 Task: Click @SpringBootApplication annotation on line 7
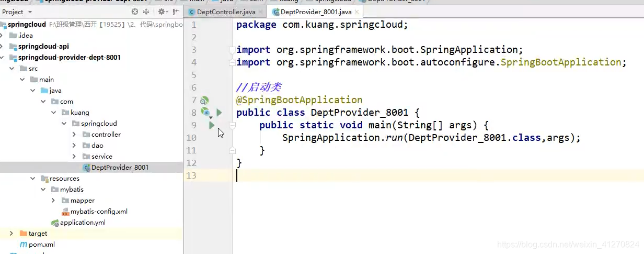point(300,100)
